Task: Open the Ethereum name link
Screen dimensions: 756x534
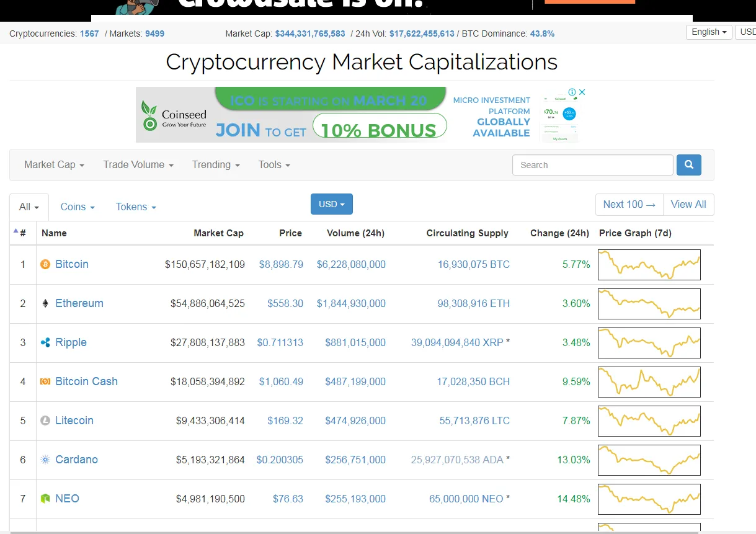Action: click(79, 303)
